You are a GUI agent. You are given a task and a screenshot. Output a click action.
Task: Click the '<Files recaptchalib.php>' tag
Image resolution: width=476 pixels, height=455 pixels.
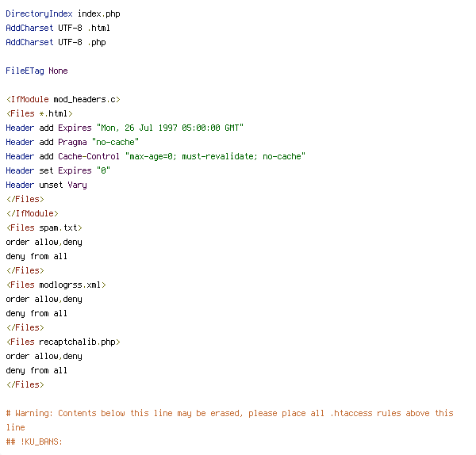(x=63, y=342)
